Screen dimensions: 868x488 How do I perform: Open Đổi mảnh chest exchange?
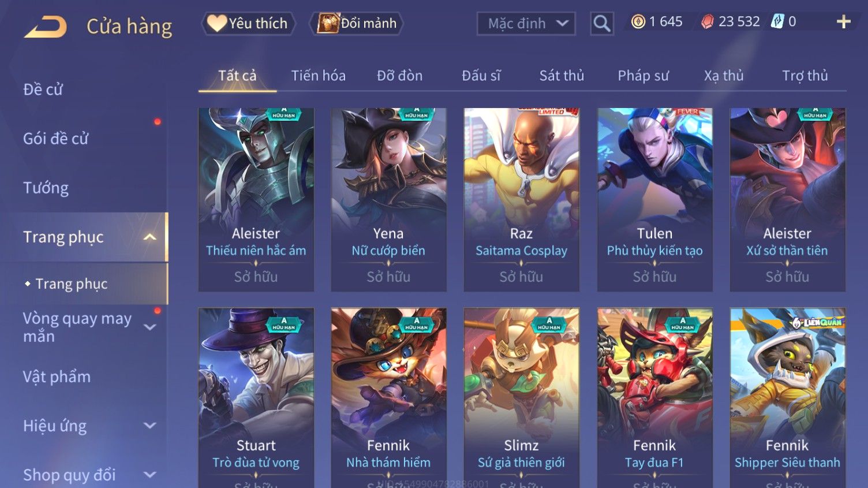click(x=357, y=24)
